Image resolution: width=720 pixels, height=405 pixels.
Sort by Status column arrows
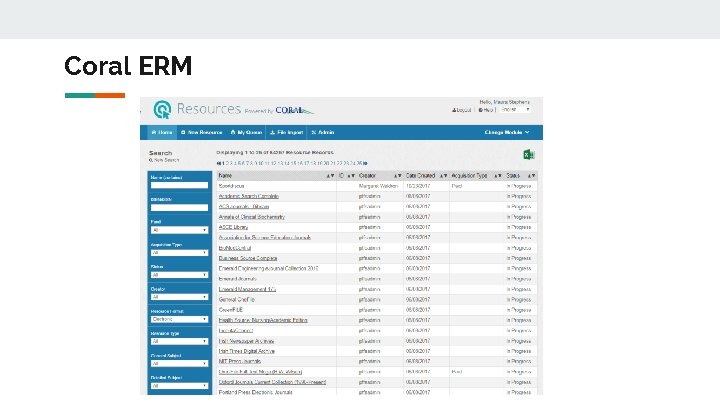[531, 176]
